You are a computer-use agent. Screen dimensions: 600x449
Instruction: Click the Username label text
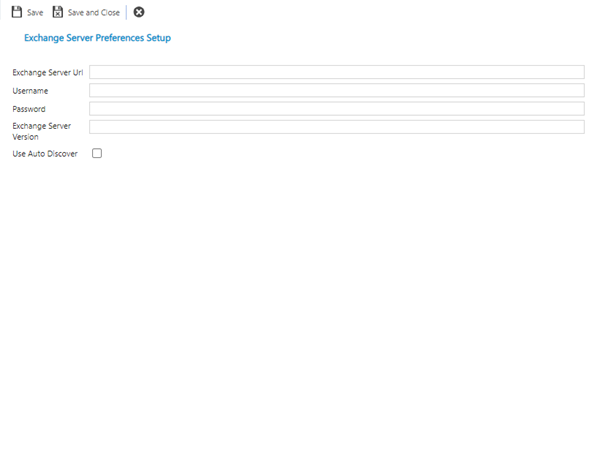[30, 91]
